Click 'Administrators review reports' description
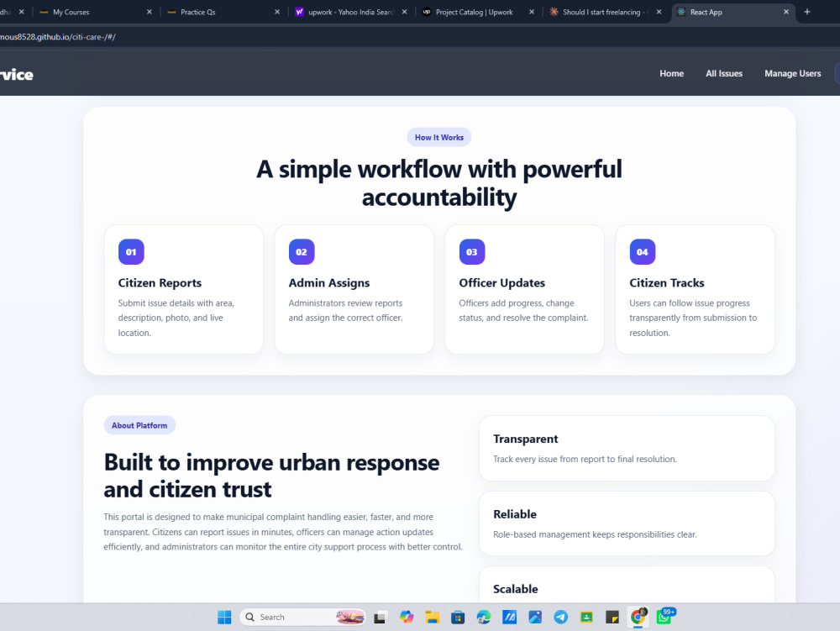This screenshot has height=631, width=840. [x=345, y=311]
